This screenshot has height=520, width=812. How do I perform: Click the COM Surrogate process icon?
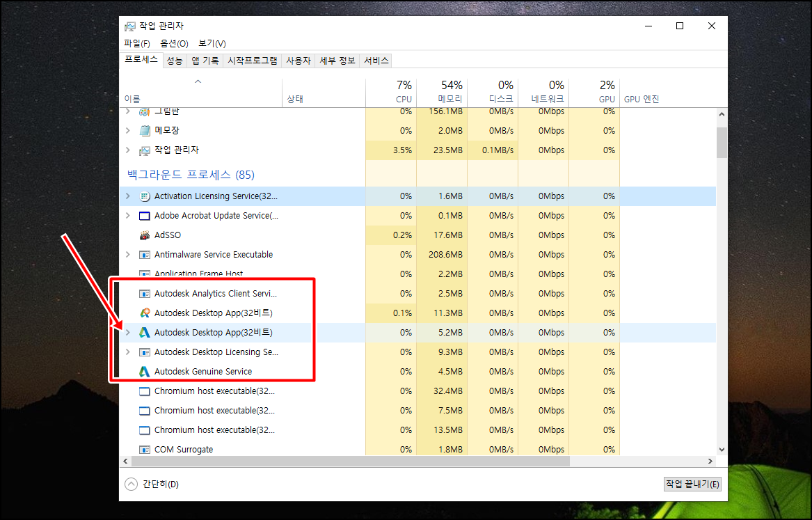145,450
